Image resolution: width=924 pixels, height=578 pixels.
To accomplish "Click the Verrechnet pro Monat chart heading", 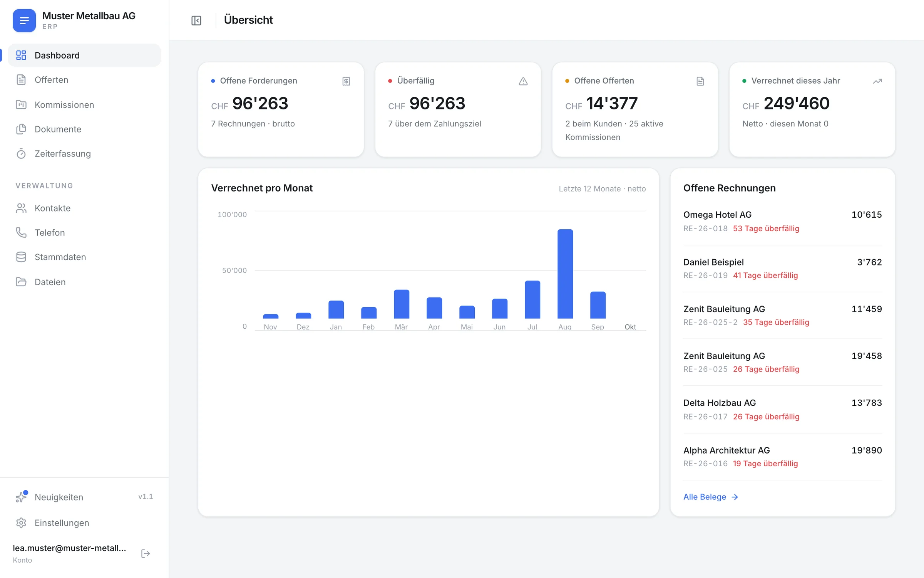I will point(262,188).
